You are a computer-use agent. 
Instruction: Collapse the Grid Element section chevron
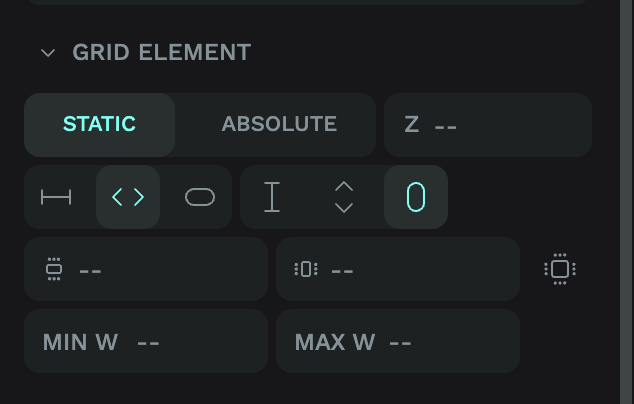pos(47,53)
